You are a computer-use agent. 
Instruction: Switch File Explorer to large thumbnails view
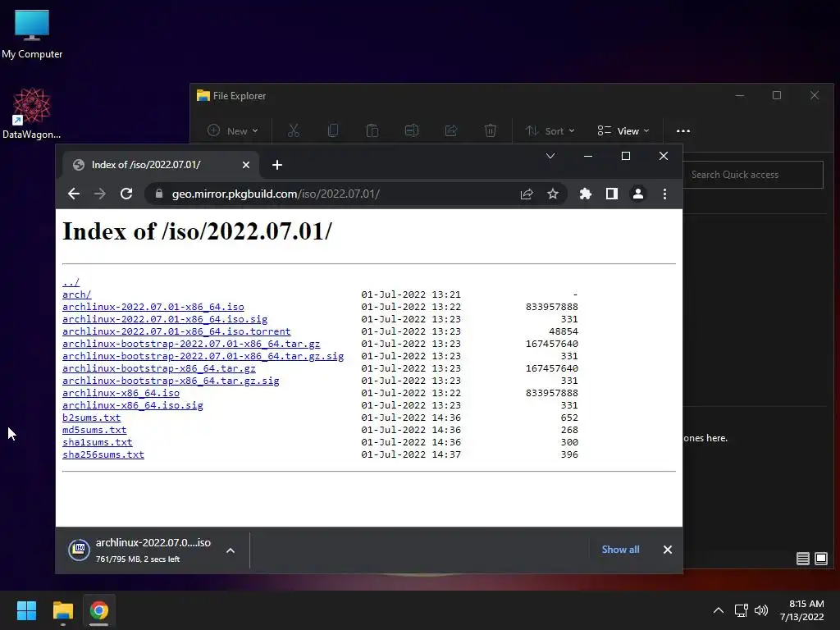[x=820, y=559]
